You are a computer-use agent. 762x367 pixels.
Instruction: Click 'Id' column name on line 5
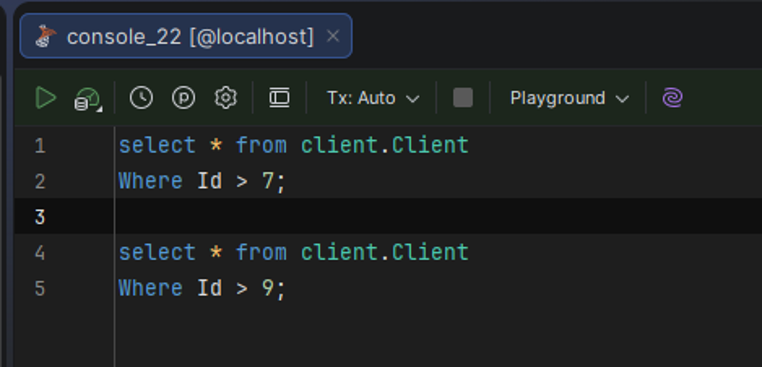tap(209, 288)
